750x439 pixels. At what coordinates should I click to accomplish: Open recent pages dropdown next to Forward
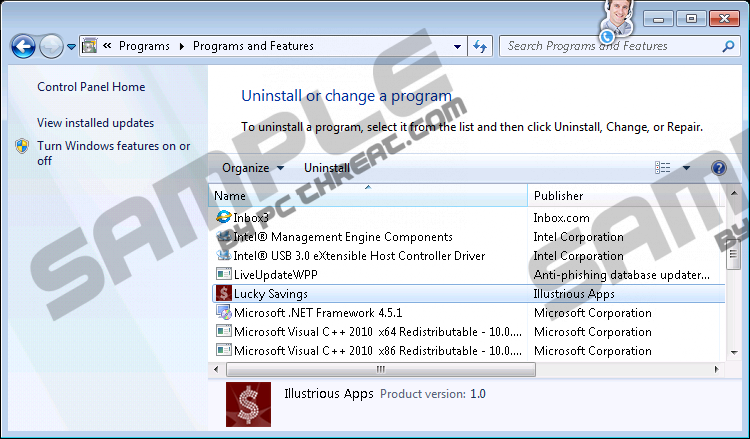tap(71, 46)
